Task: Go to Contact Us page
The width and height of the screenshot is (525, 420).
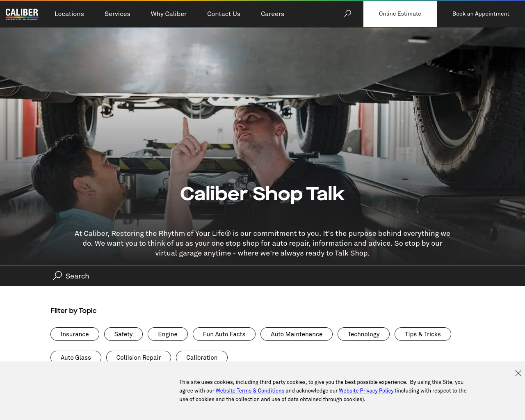Action: pos(224,14)
